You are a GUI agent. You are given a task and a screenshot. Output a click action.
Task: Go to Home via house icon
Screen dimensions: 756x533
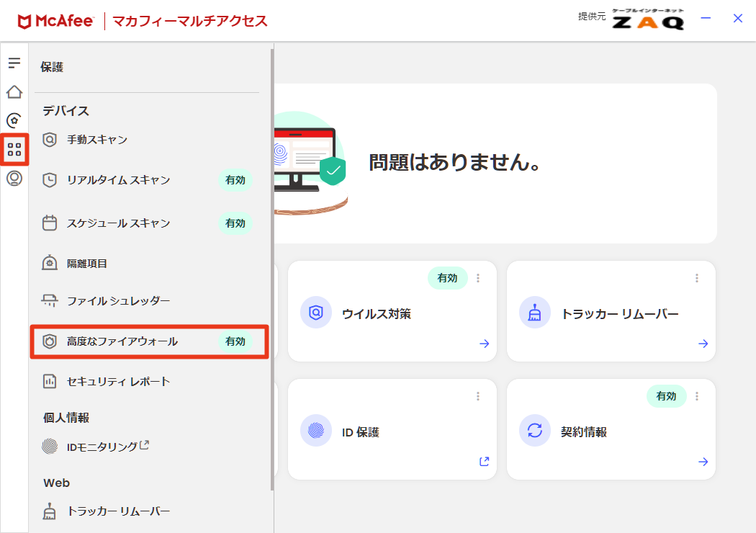tap(14, 91)
